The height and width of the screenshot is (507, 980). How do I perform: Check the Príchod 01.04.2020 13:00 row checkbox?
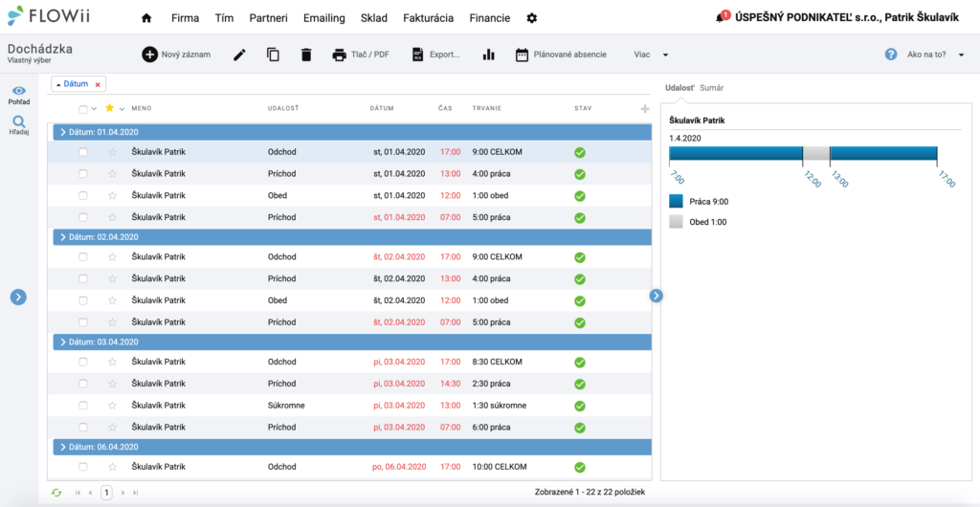click(x=83, y=173)
